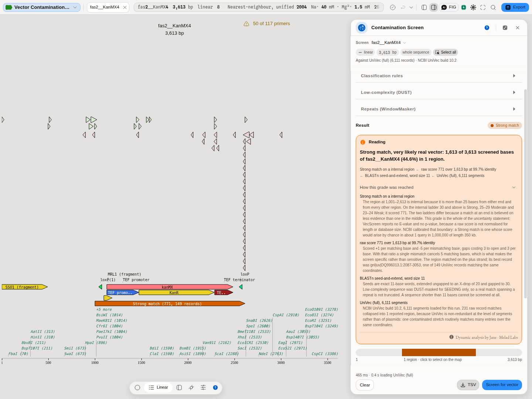This screenshot has width=532, height=399.
Task: Close the Contamination Screen panel
Action: tap(518, 28)
